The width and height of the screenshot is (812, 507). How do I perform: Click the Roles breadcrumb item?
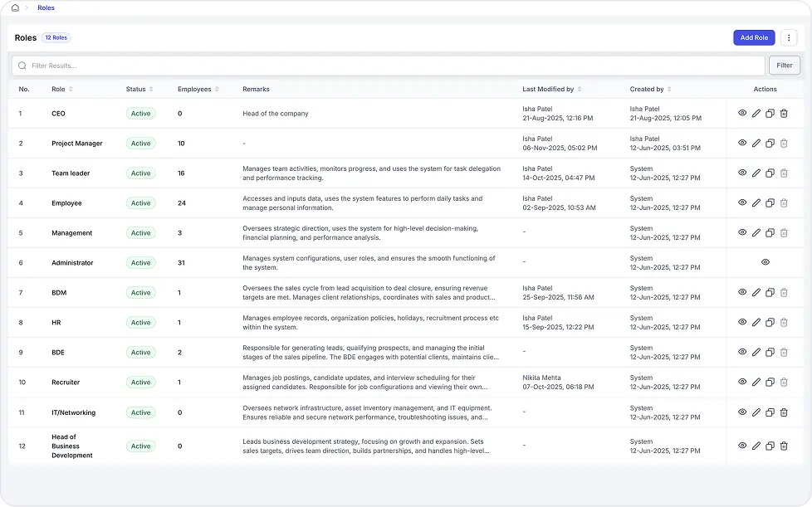[46, 7]
